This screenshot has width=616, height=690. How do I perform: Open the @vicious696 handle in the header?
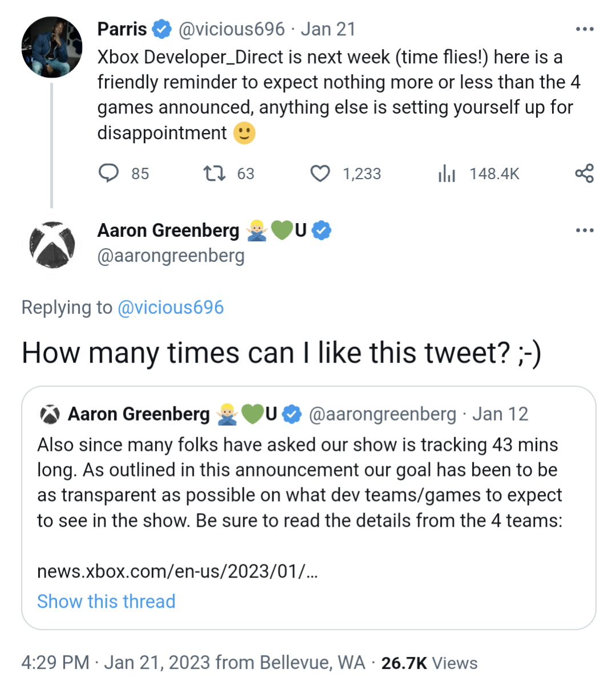coord(231,29)
